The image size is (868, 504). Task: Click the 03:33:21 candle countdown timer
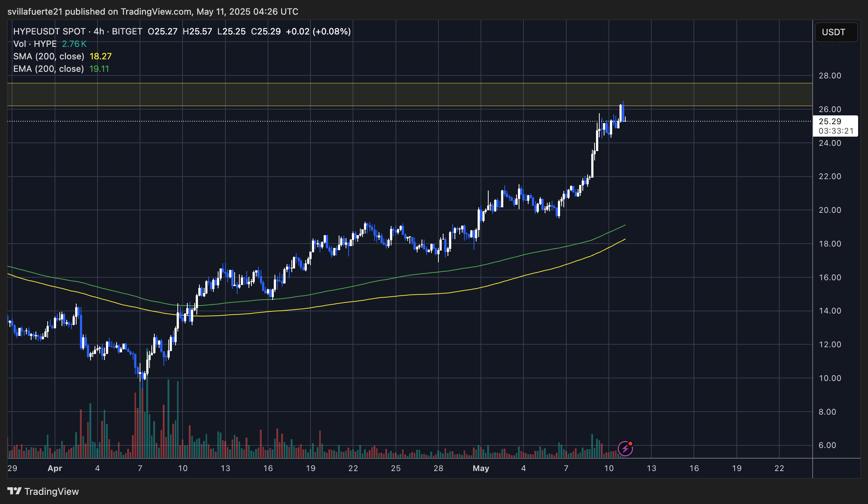pos(836,131)
